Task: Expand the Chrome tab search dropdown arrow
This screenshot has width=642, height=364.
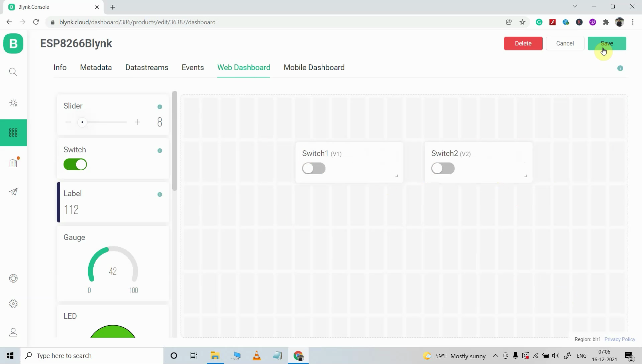Action: (x=575, y=6)
